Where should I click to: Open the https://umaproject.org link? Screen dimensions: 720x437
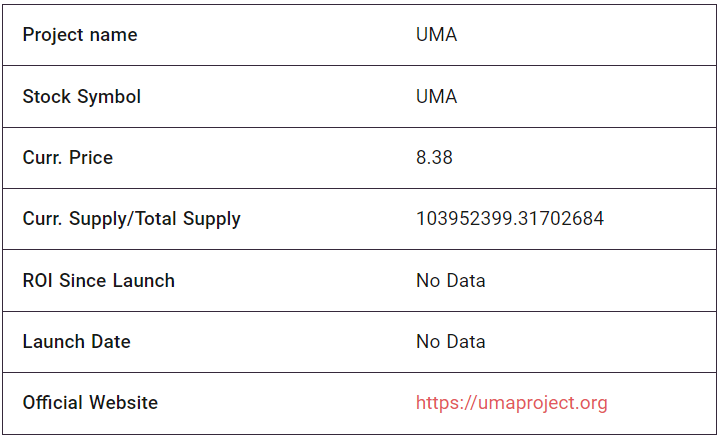(512, 403)
